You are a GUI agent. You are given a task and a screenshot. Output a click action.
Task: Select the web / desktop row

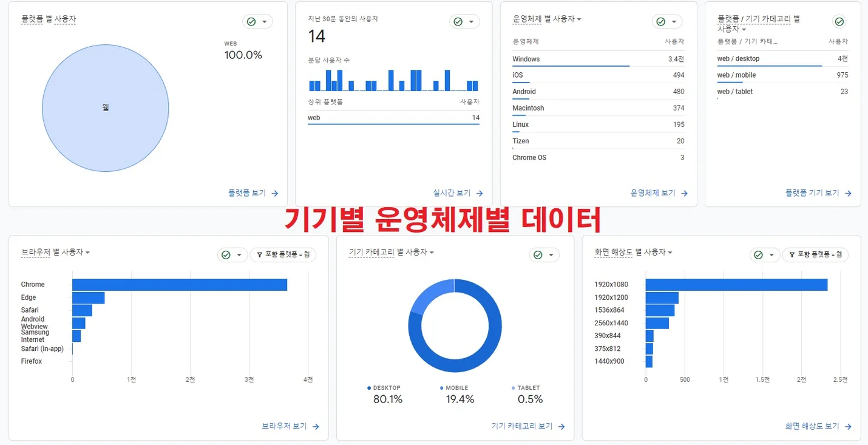(782, 59)
